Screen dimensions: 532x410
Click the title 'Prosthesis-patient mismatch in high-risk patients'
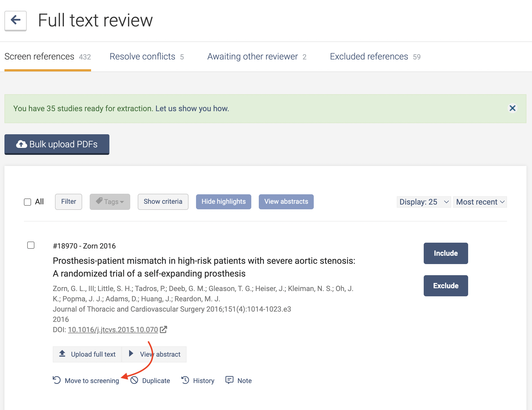pos(204,267)
